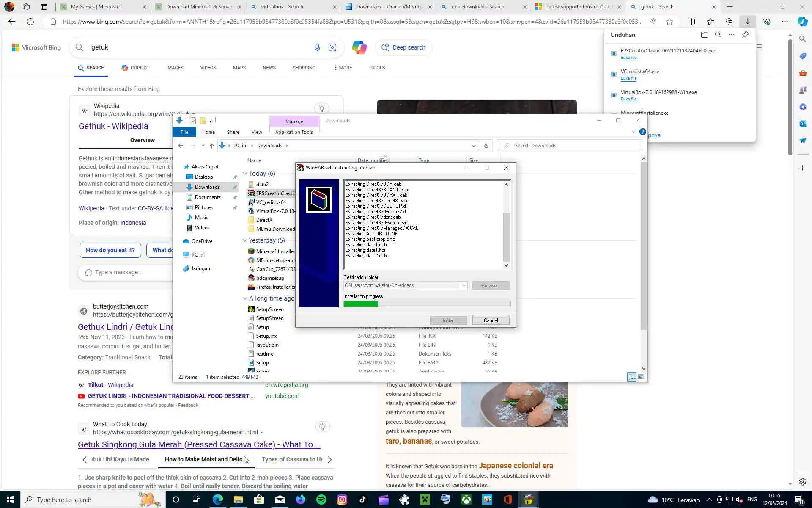This screenshot has width=812, height=508.
Task: Click Buka file link under VC_redist.x64.exe
Action: pyautogui.click(x=628, y=78)
